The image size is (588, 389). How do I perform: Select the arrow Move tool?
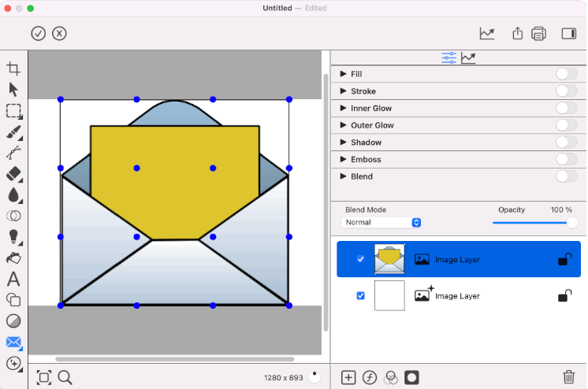coord(13,90)
